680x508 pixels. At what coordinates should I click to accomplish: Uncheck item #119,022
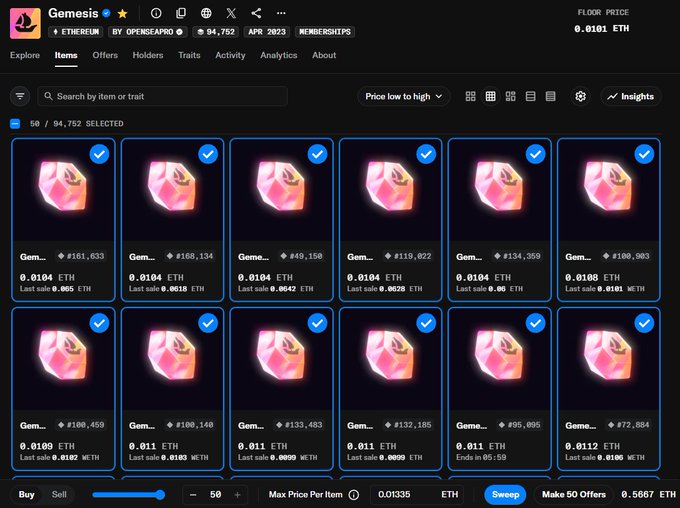click(x=426, y=154)
